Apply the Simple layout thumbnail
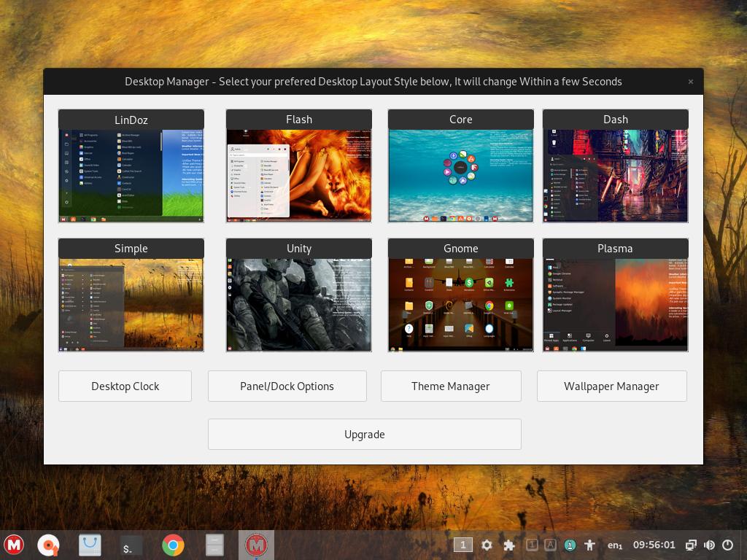The height and width of the screenshot is (560, 747). (x=131, y=295)
